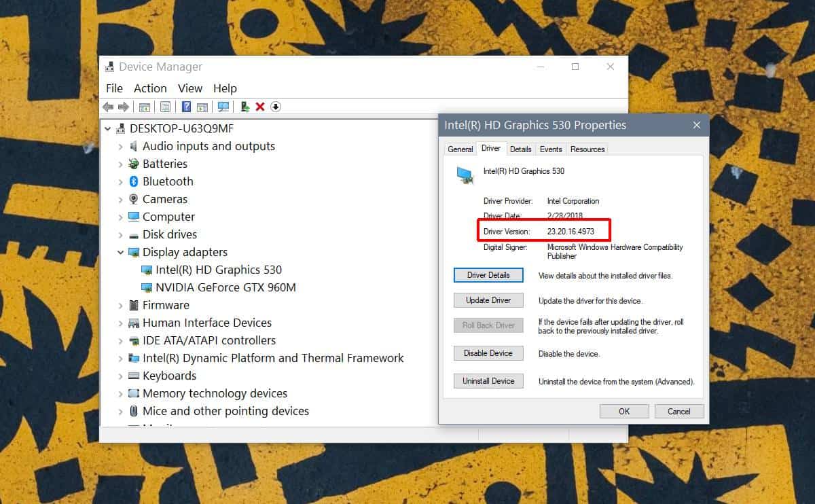Switch to the Events tab
Viewport: 815px width, 504px height.
click(x=551, y=149)
